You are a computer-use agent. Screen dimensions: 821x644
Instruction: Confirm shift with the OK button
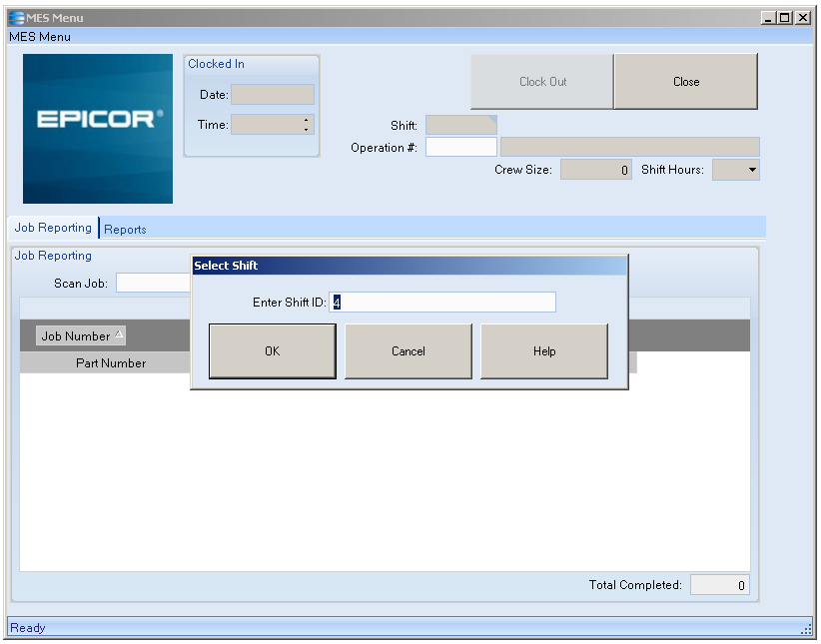tap(273, 350)
